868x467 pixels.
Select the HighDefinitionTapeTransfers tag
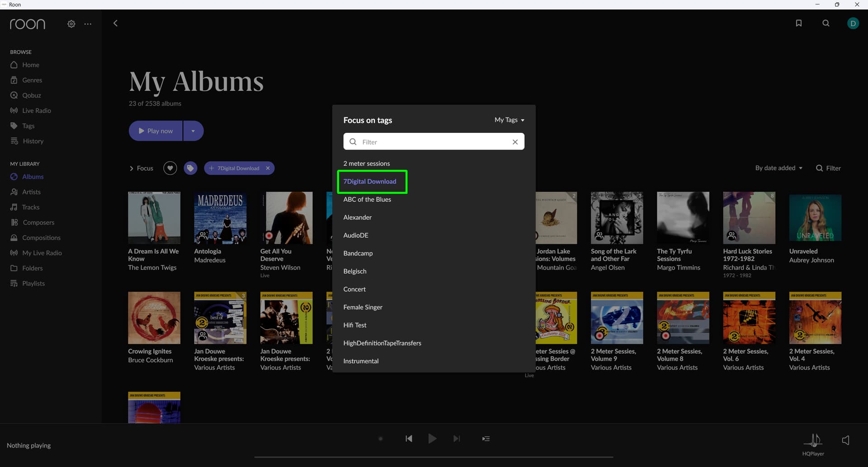[x=382, y=343]
